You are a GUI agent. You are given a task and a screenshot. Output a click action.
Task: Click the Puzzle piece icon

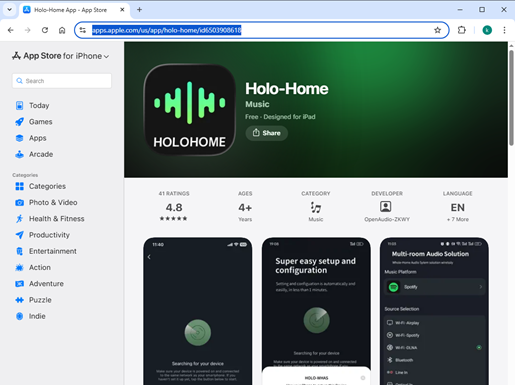click(20, 300)
